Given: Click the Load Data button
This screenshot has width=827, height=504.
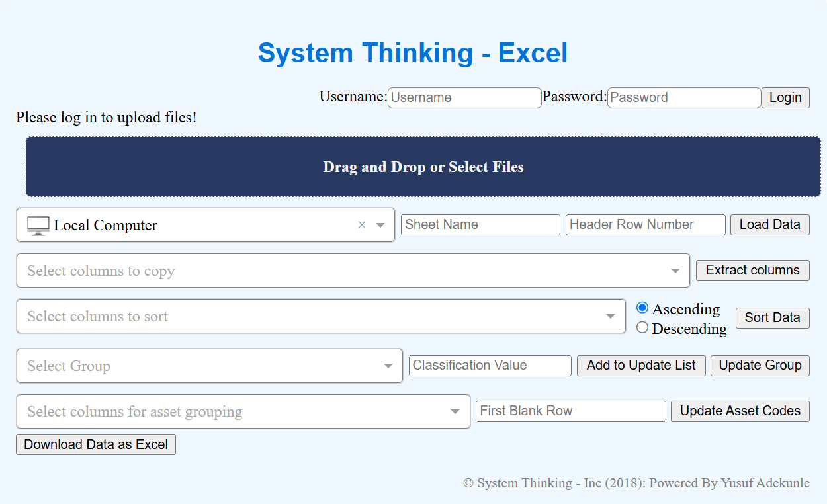Looking at the screenshot, I should pyautogui.click(x=769, y=224).
